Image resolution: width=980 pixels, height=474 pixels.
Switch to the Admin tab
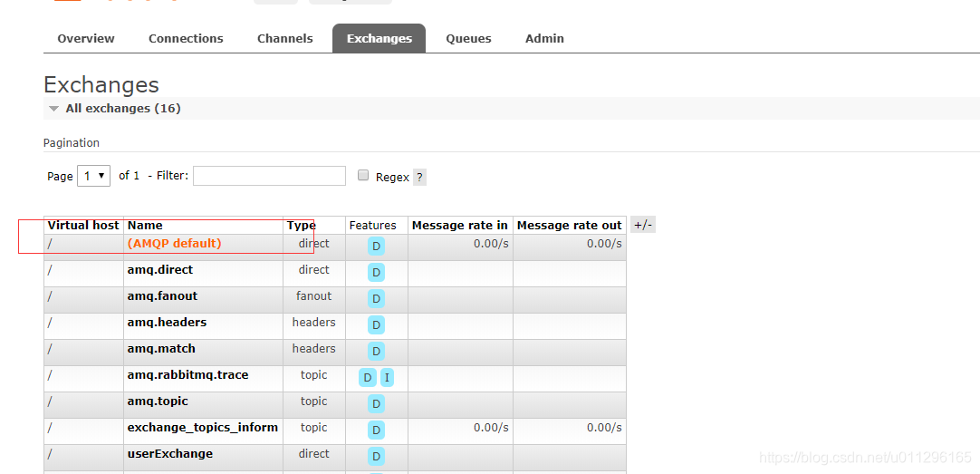pos(544,39)
